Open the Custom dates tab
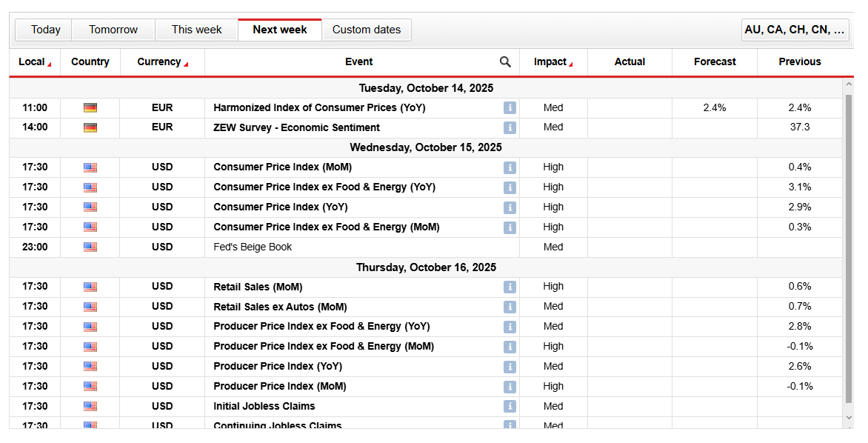Screen dimensions: 868x443 click(367, 30)
